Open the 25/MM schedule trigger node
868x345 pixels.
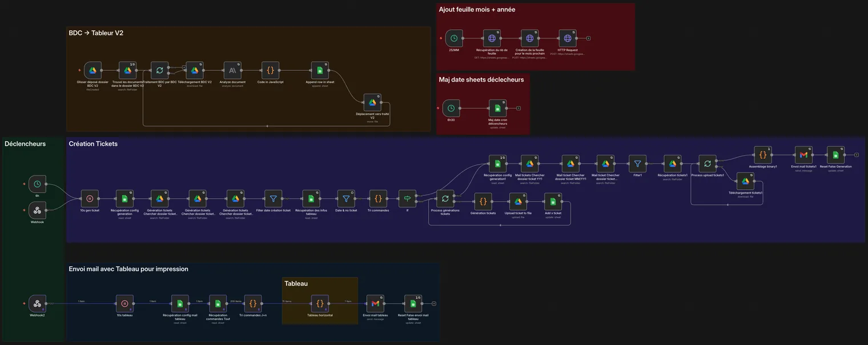coord(454,38)
